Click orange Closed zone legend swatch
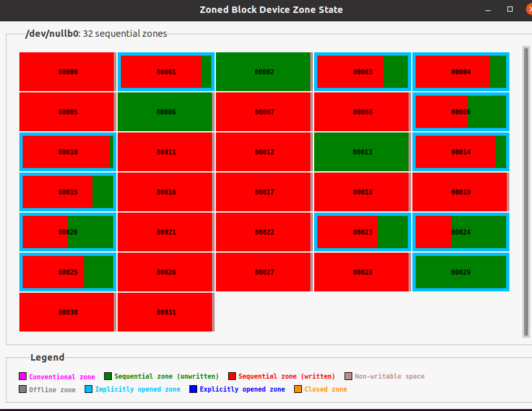 pos(298,389)
